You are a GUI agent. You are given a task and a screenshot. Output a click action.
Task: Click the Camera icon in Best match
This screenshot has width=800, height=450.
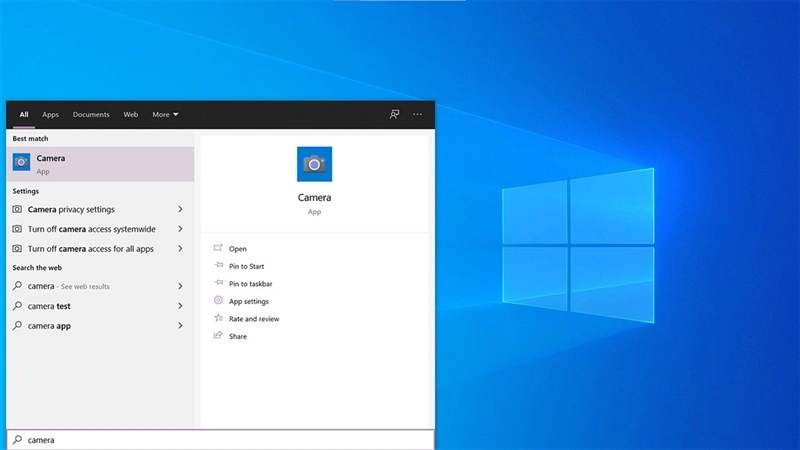(21, 162)
